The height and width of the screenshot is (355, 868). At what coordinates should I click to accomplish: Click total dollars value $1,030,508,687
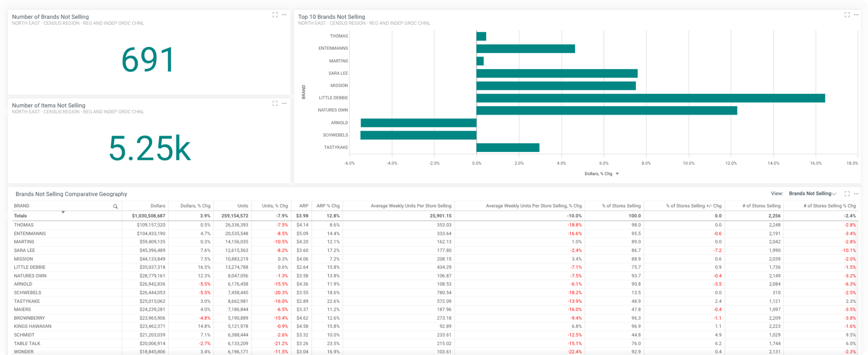pos(149,216)
